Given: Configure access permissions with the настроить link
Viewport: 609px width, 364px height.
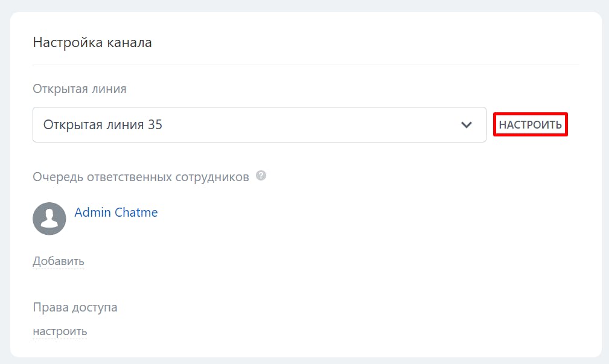Looking at the screenshot, I should point(60,331).
